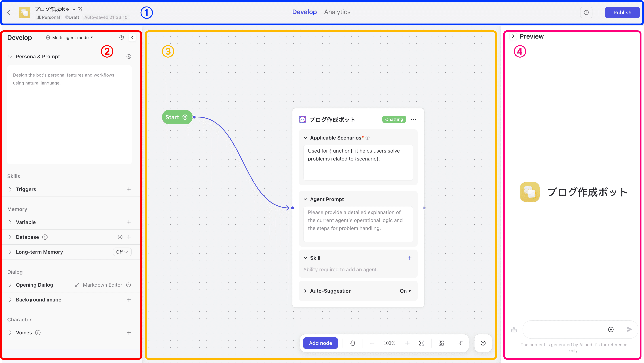This screenshot has height=363, width=644.
Task: Click the history clock icon near Publish
Action: [586, 12]
